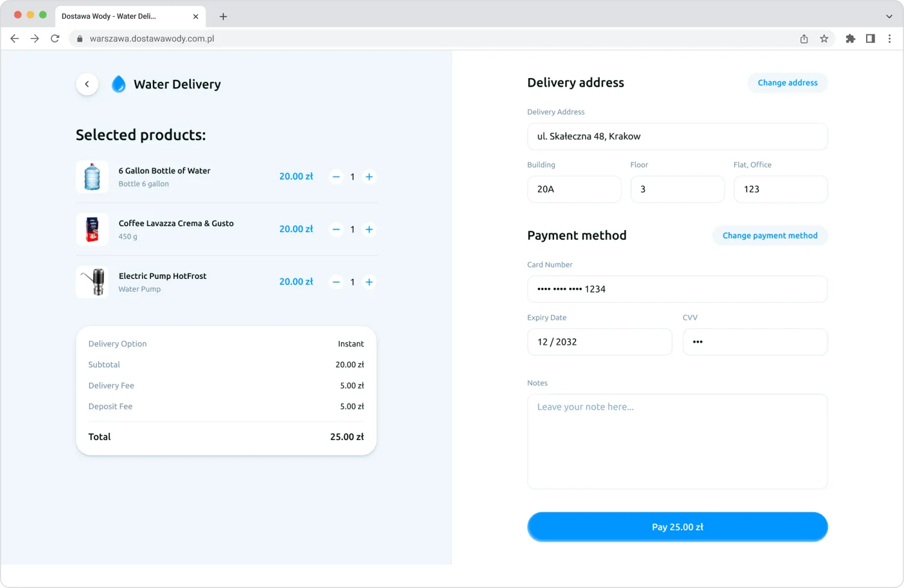Screen dimensions: 904x588
Task: Decrease 6 Gallon Bottle of Water quantity
Action: point(336,177)
